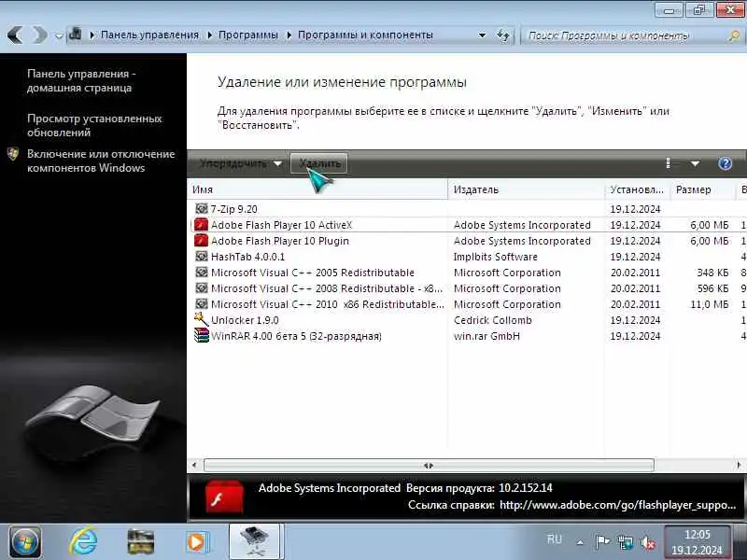This screenshot has height=560, width=747.
Task: Click the right scroll arrow of horizontal scrollbar
Action: point(739,465)
